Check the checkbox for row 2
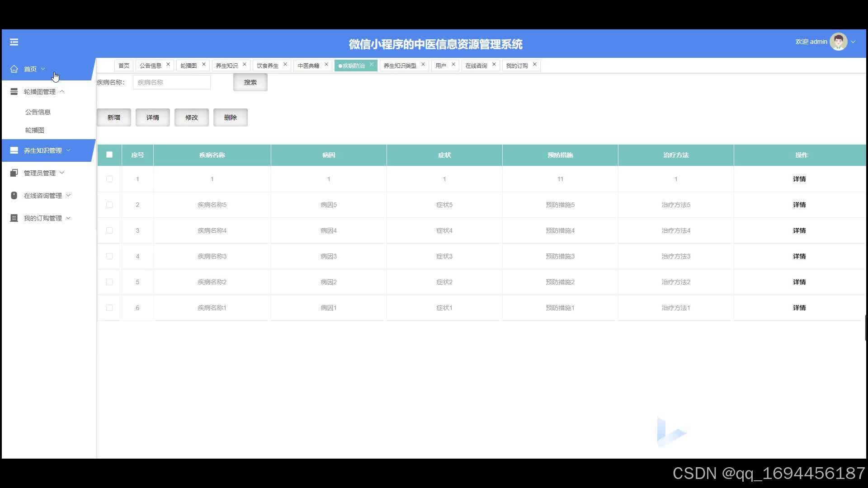 (x=109, y=205)
